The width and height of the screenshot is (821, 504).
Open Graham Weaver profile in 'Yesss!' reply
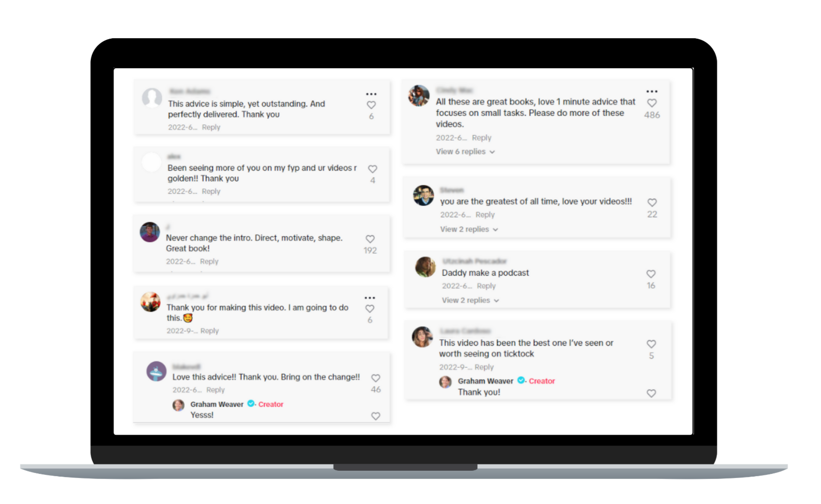coord(217,404)
